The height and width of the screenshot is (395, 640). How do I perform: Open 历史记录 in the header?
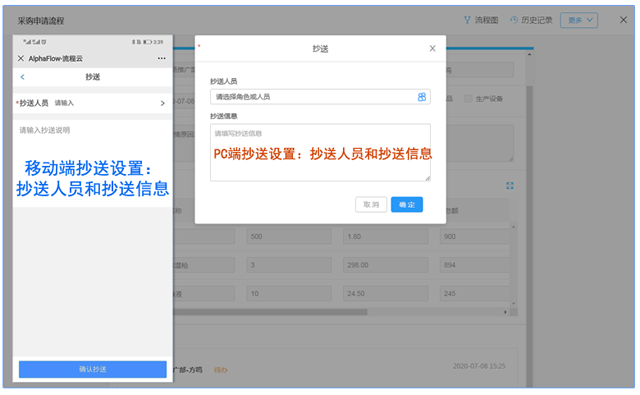[531, 20]
